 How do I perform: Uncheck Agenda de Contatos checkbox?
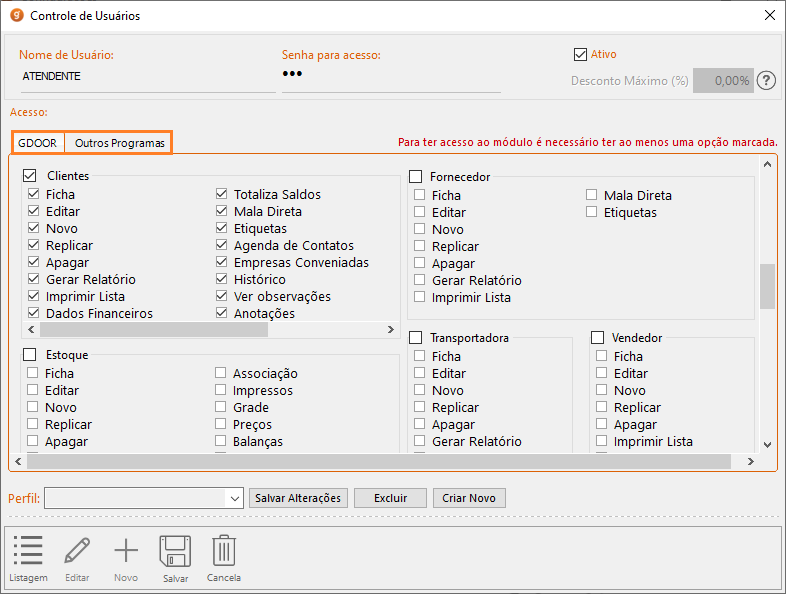(x=222, y=245)
